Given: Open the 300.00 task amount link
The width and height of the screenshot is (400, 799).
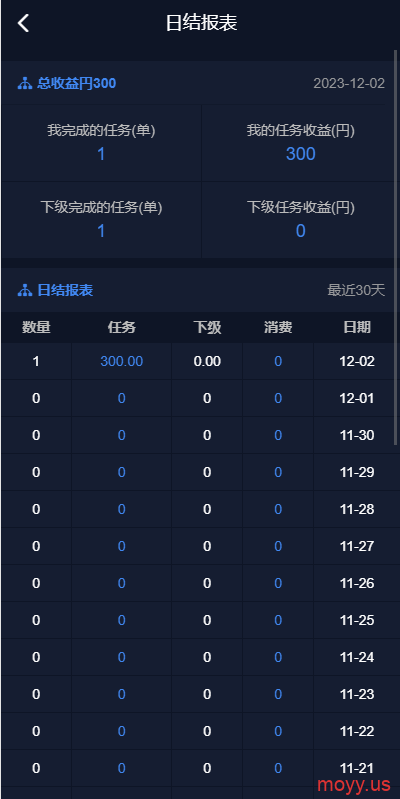Looking at the screenshot, I should (122, 361).
